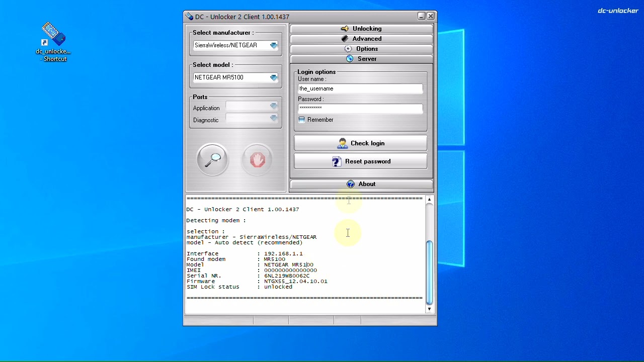Click the IMEI value in the log
Screen dimensions: 644x362
click(290, 270)
